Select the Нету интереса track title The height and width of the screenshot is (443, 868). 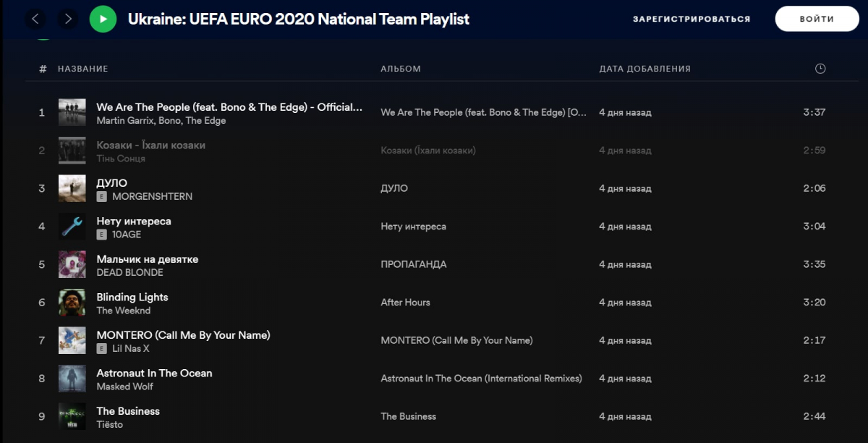pos(134,221)
